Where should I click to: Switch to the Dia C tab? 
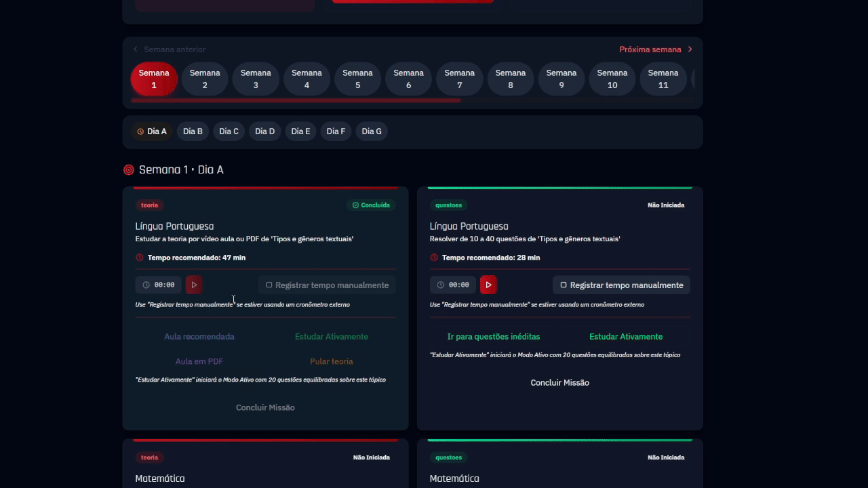click(229, 131)
